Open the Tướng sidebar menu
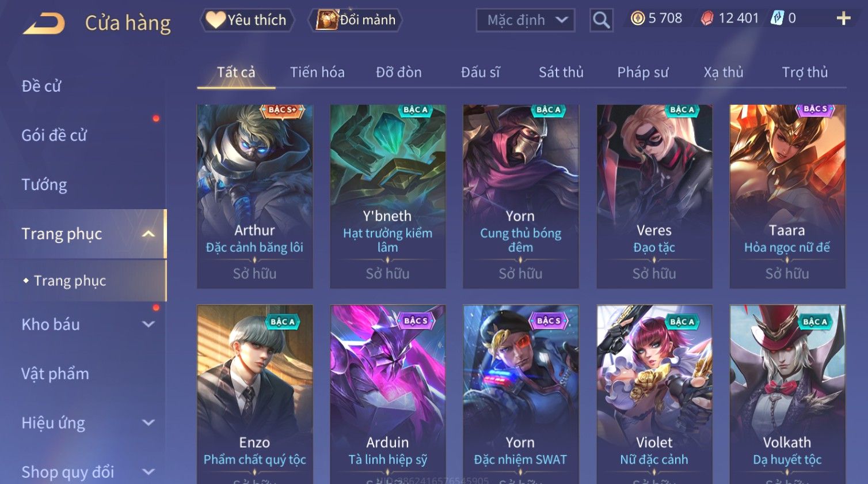 coord(44,184)
